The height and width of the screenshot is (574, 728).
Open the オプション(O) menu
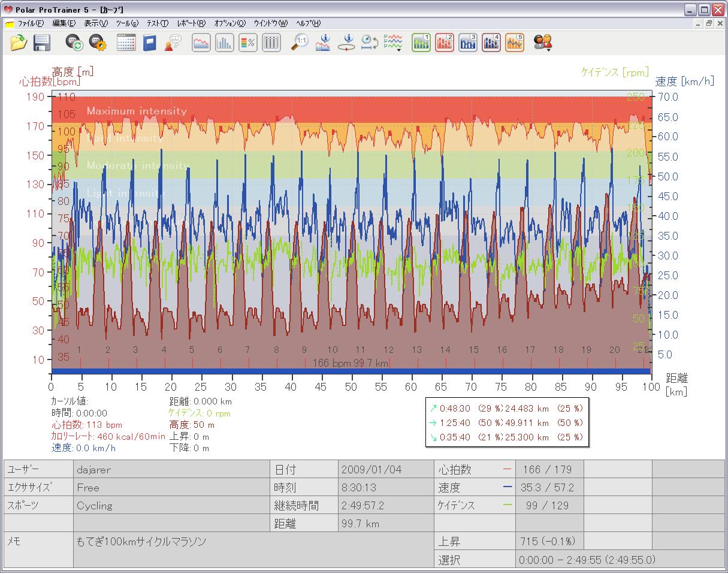229,24
